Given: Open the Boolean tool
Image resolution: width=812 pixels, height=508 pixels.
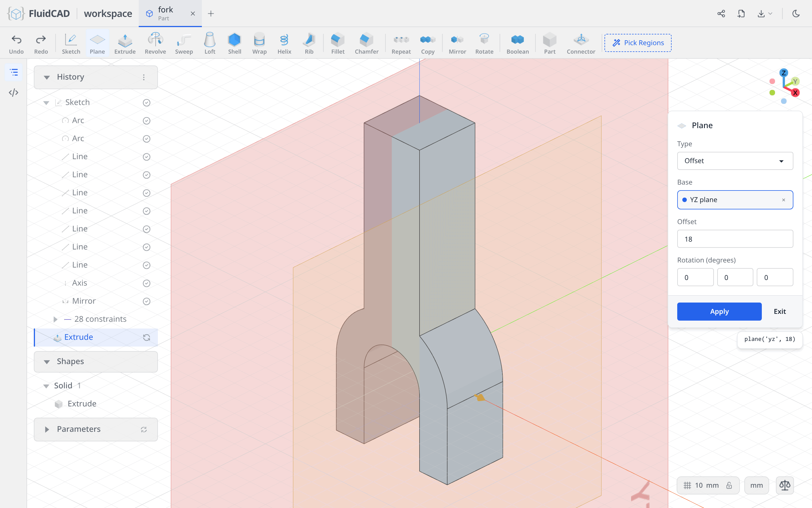Looking at the screenshot, I should click(517, 43).
